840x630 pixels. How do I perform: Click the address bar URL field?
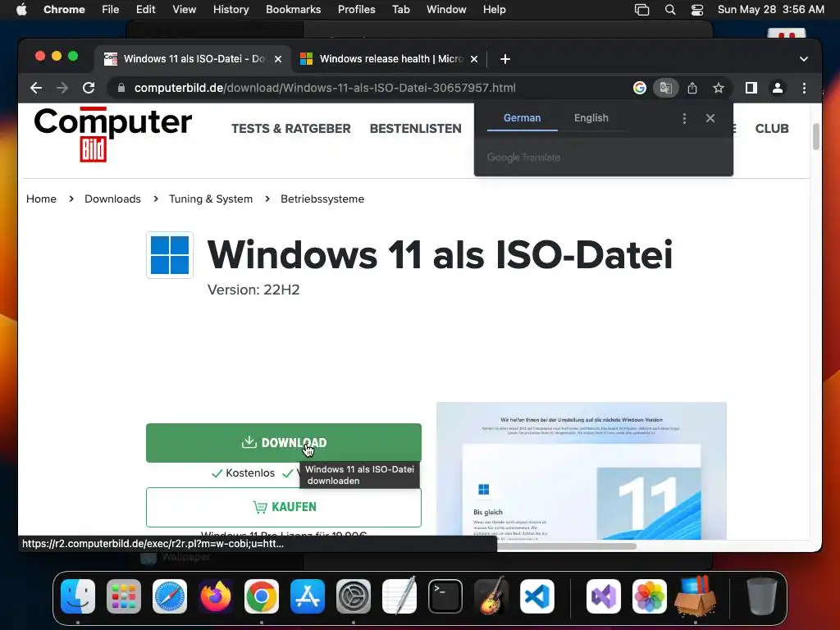tap(370, 88)
